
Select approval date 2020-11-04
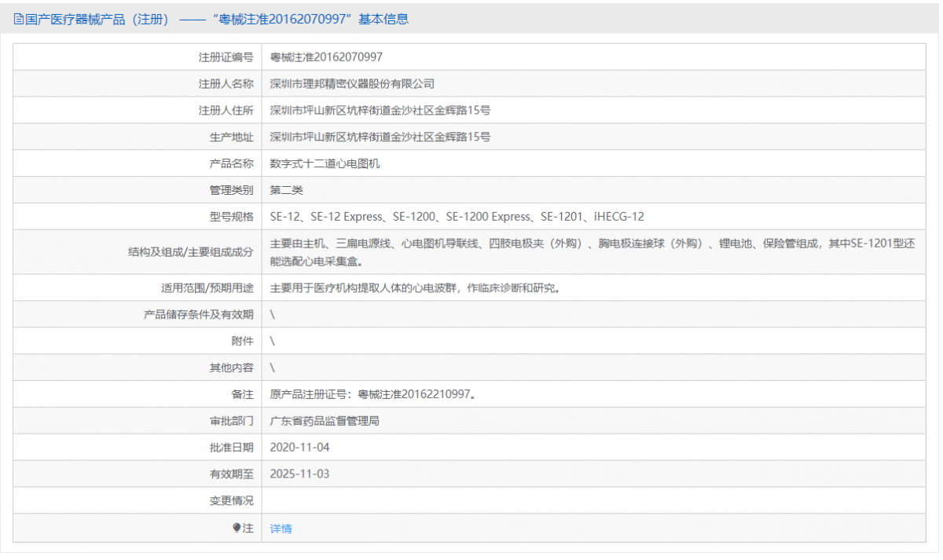click(299, 448)
